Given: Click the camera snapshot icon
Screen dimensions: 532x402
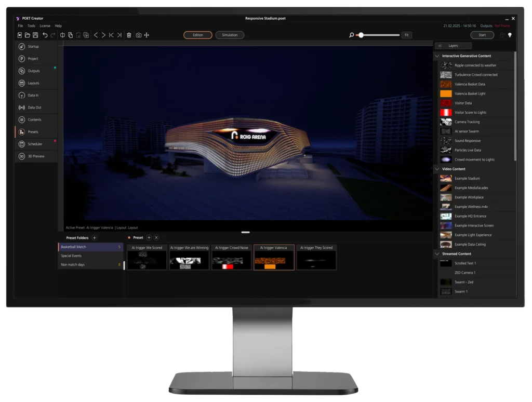Looking at the screenshot, I should pyautogui.click(x=138, y=35).
